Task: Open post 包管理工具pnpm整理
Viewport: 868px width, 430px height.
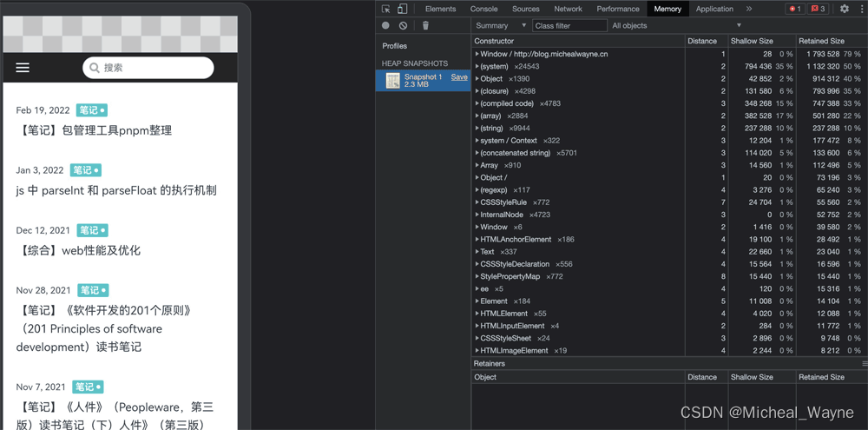Action: click(94, 130)
